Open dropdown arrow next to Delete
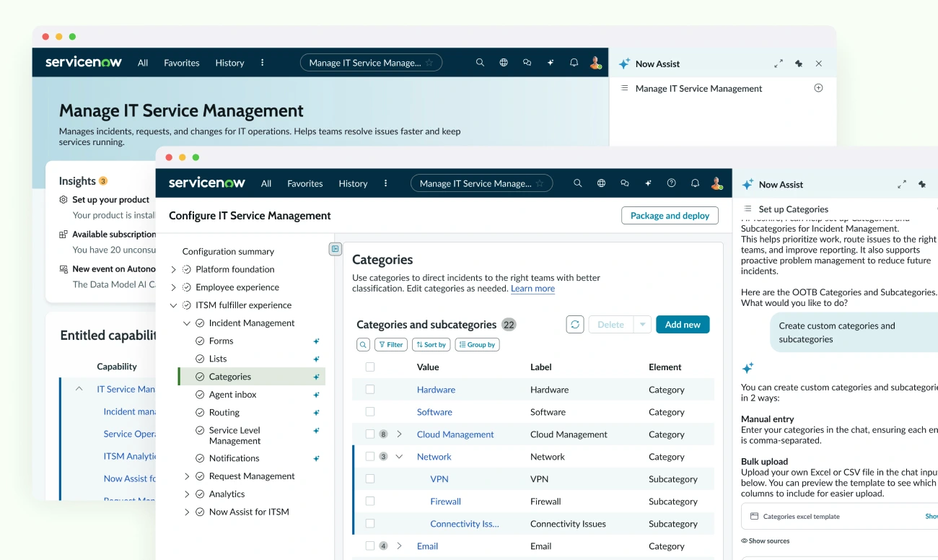This screenshot has width=938, height=560. 642,325
